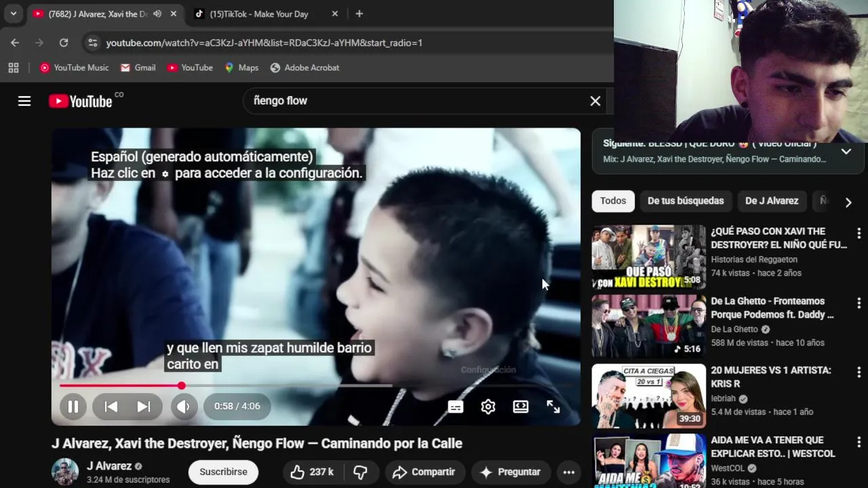The height and width of the screenshot is (488, 868).
Task: Select the Todos filter chip
Action: [x=613, y=201]
